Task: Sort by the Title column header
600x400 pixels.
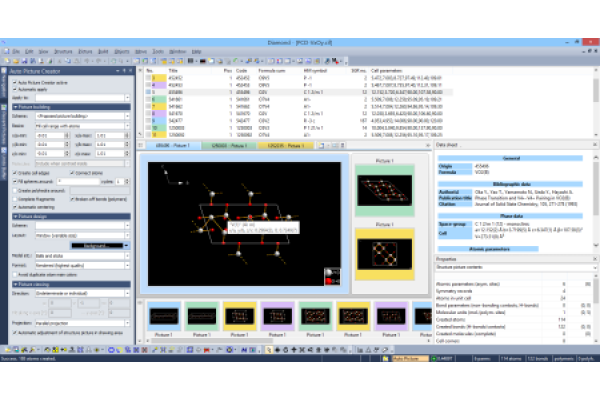Action: [173, 71]
